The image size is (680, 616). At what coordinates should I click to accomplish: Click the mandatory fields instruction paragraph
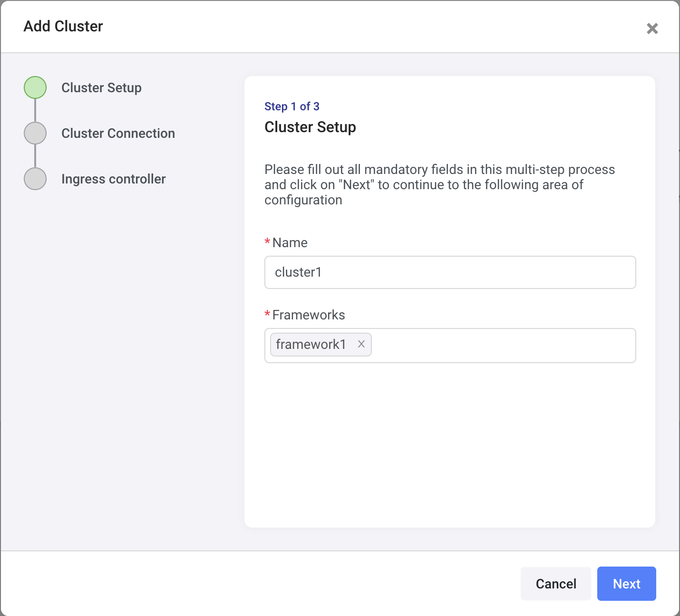439,185
